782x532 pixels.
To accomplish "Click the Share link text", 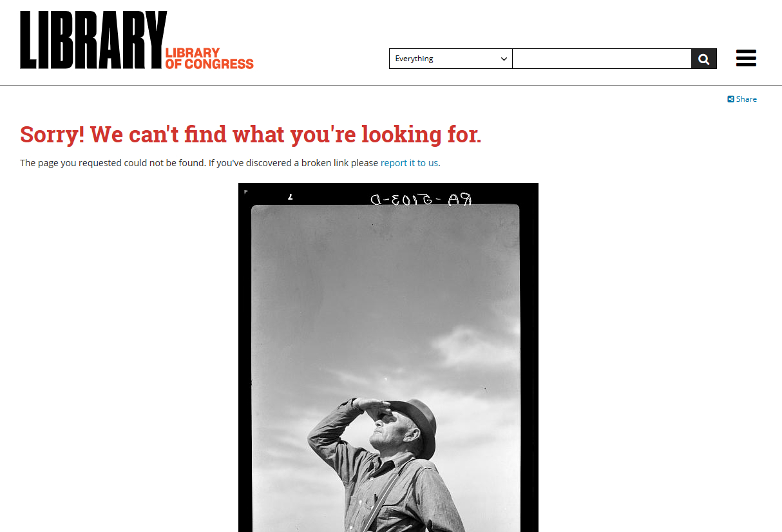I will pos(747,99).
